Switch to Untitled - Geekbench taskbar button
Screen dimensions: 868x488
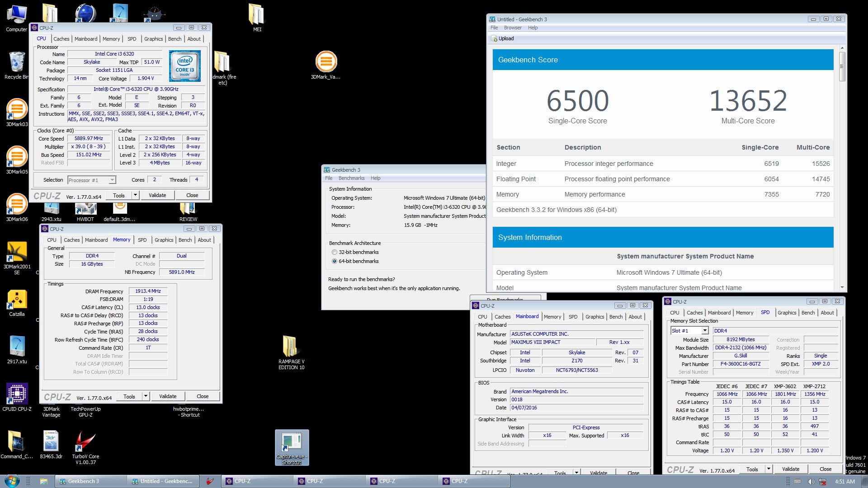tap(163, 481)
